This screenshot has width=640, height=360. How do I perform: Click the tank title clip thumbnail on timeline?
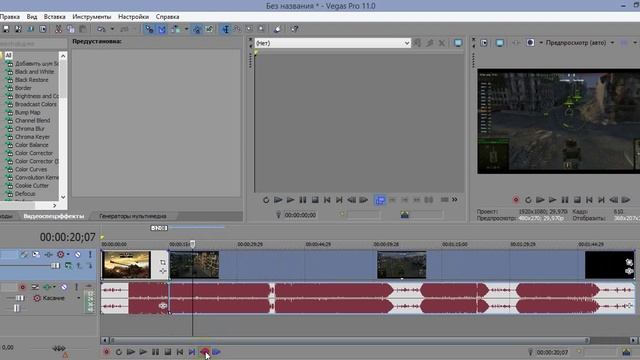coord(126,264)
